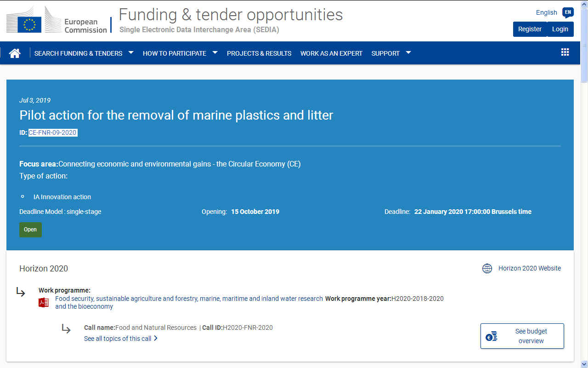588x368 pixels.
Task: Select Work as an Expert menu item
Action: [331, 53]
